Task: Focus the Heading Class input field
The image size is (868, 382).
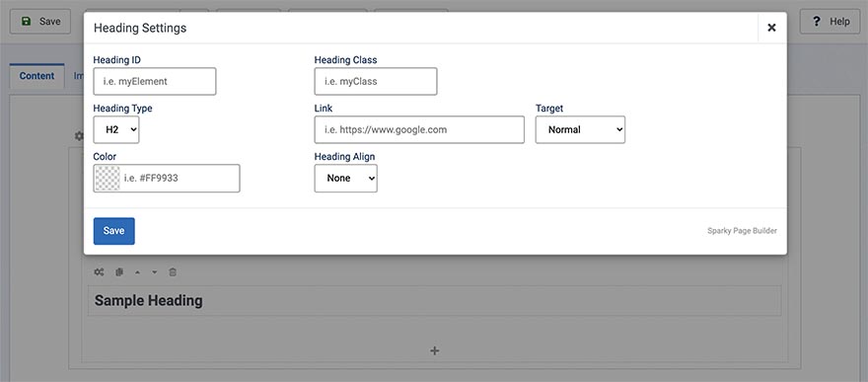Action: point(376,81)
